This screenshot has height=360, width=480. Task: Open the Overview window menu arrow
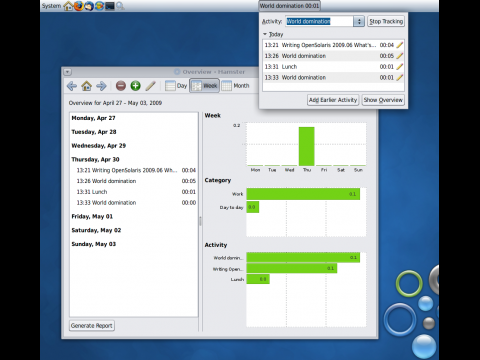coord(67,72)
